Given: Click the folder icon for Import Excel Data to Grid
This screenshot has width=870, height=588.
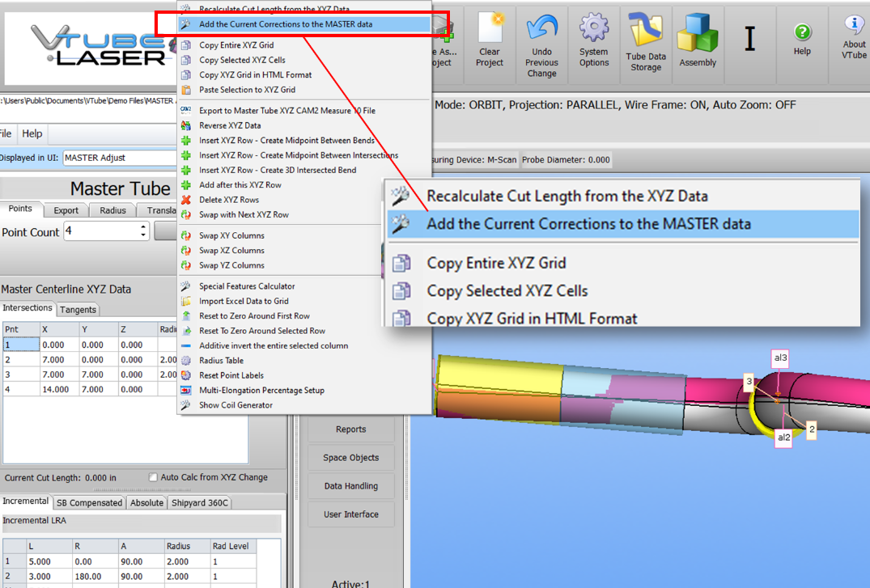Looking at the screenshot, I should pyautogui.click(x=186, y=301).
